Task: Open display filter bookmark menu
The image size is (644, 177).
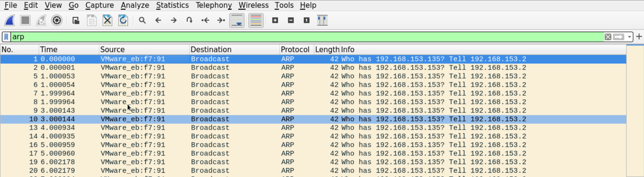Action: [x=6, y=37]
